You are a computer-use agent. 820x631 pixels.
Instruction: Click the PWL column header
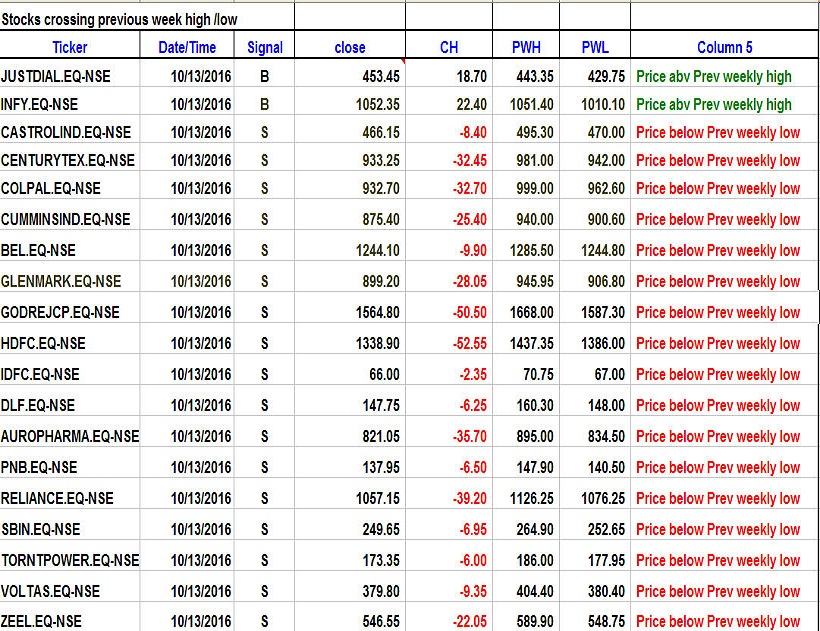(x=595, y=47)
